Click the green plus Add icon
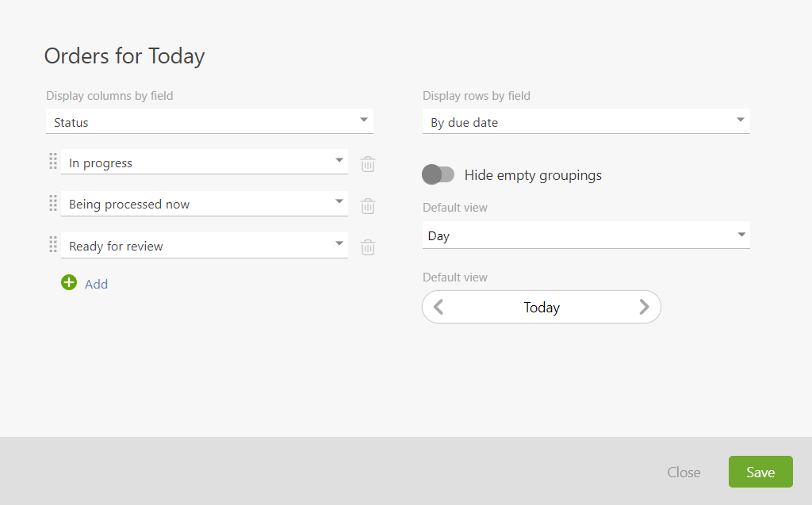The height and width of the screenshot is (505, 812). tap(69, 282)
